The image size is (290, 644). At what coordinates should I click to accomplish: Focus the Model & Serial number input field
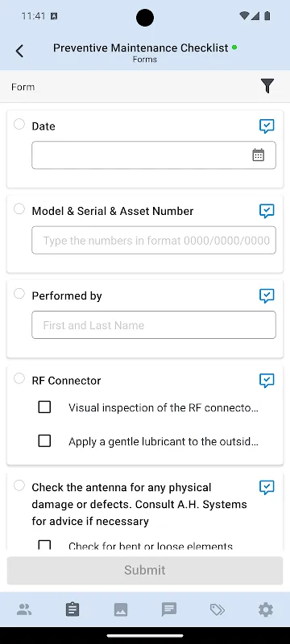[154, 240]
